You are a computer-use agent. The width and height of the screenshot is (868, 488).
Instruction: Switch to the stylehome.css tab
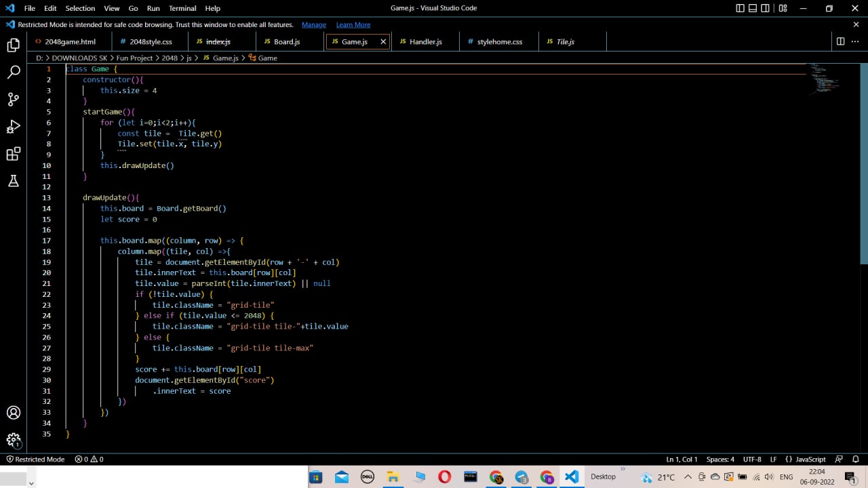[499, 41]
